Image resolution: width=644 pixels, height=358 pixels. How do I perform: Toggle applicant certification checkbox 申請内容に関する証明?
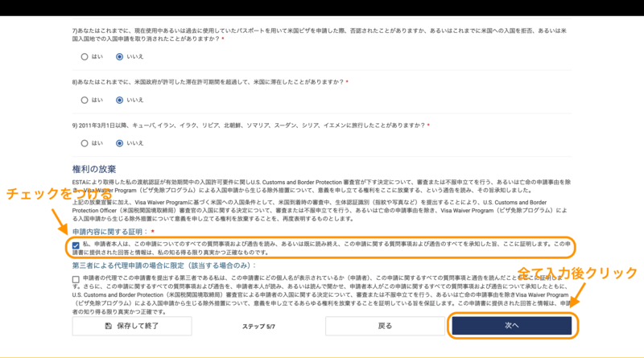(76, 245)
